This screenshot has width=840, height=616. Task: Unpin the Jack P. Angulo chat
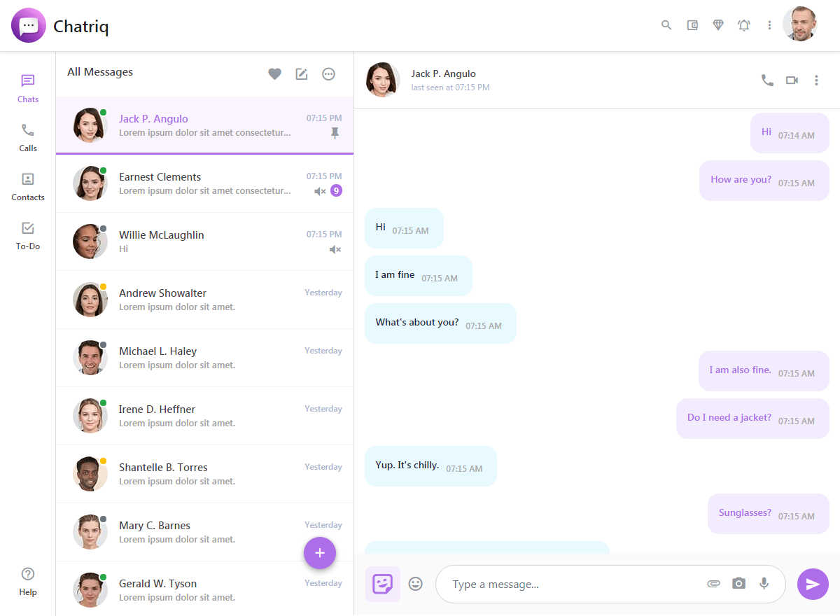(x=335, y=132)
